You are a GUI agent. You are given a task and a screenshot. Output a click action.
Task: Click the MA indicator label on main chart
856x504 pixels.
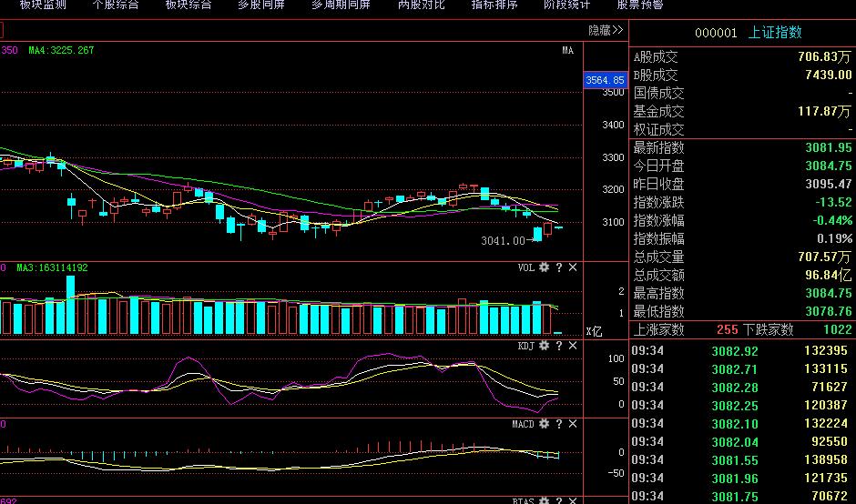coord(567,50)
